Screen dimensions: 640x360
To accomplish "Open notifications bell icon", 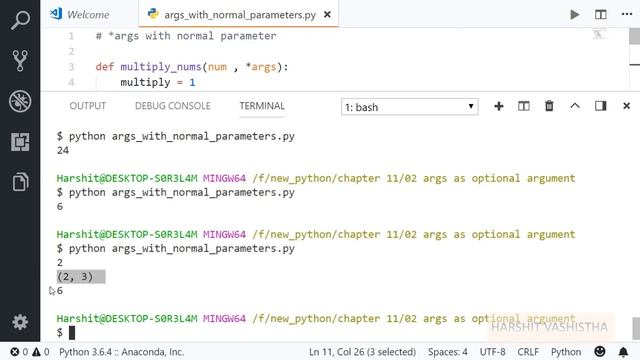I will point(623,352).
